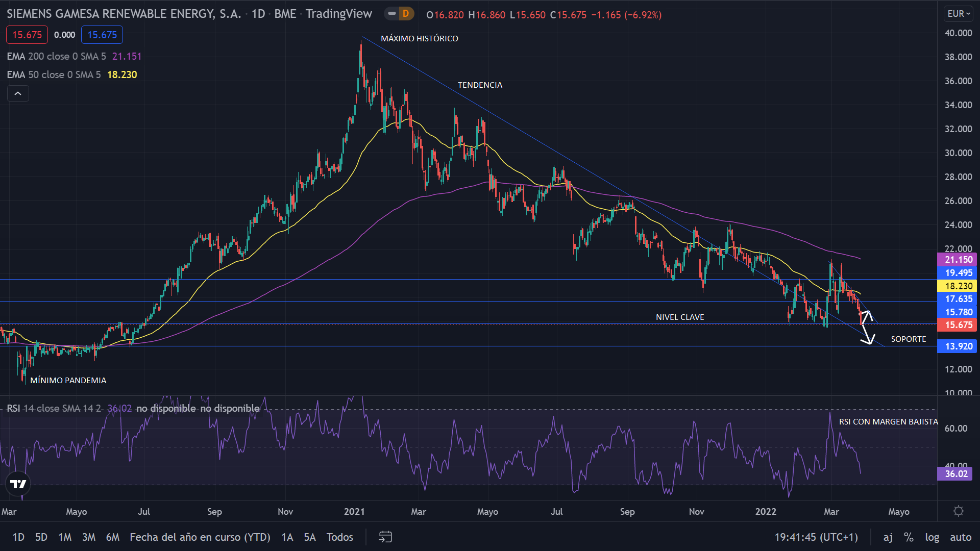Toggle the aj adjust data option

888,537
